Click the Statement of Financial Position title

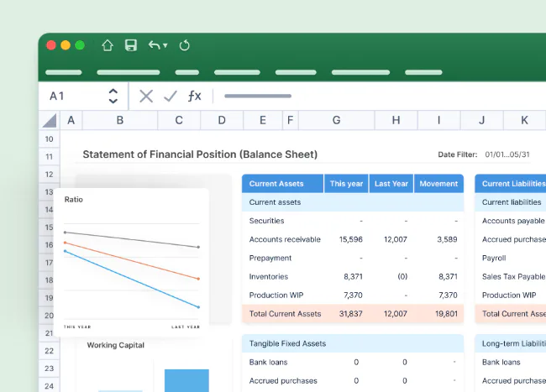200,154
